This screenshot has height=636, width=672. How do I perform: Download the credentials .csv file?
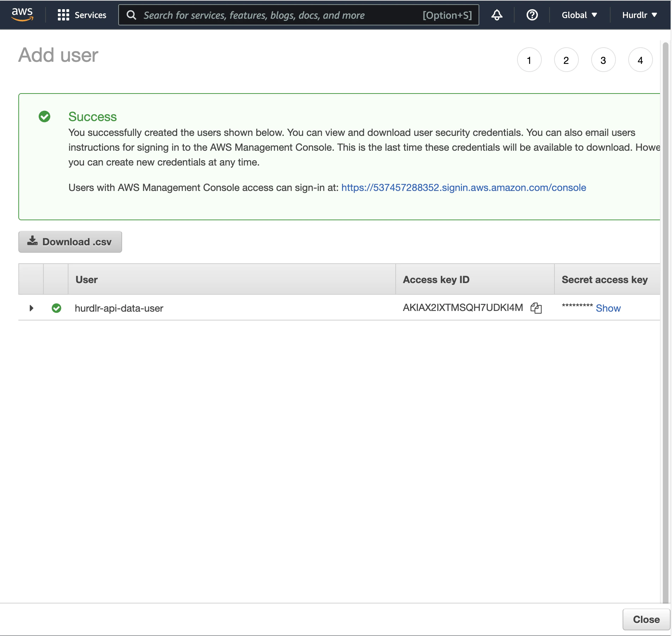70,242
